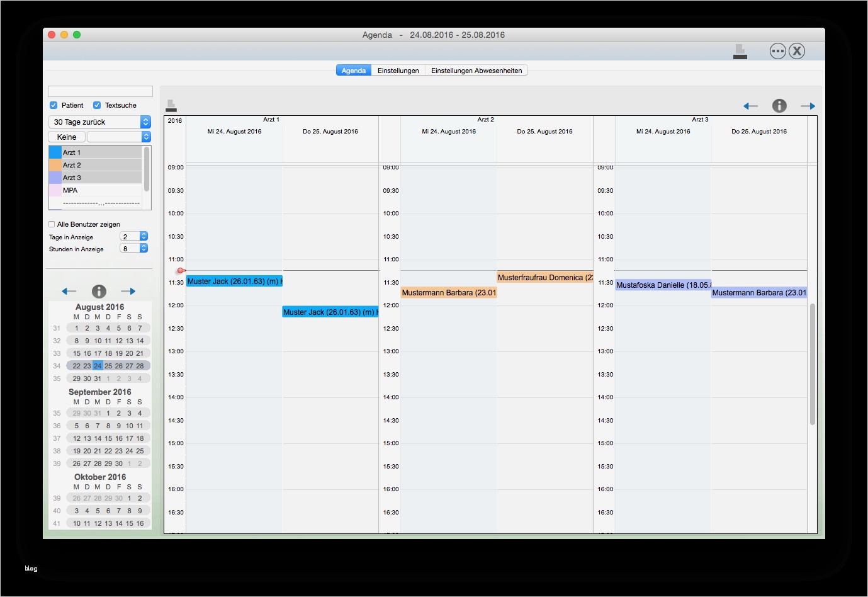This screenshot has height=597, width=868.
Task: Select 24 in August 2016 mini calendar
Action: click(98, 366)
